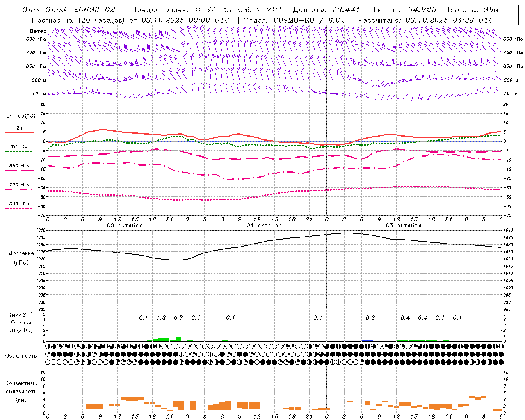Click the '700 гПа' temperature legend entry
Screen dimensions: 525x420
pos(19,185)
